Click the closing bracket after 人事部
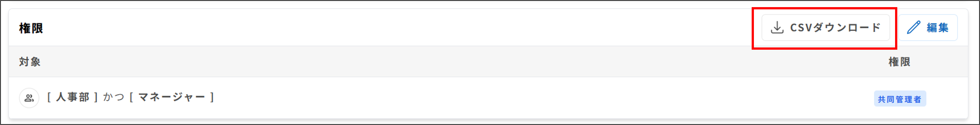Viewport: 980px width, 125px height. click(96, 97)
